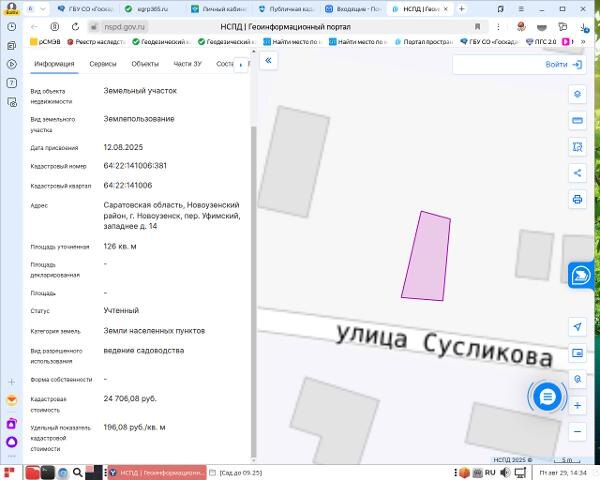This screenshot has height=480, width=600.
Task: Print the map with printer icon
Action: point(577,199)
